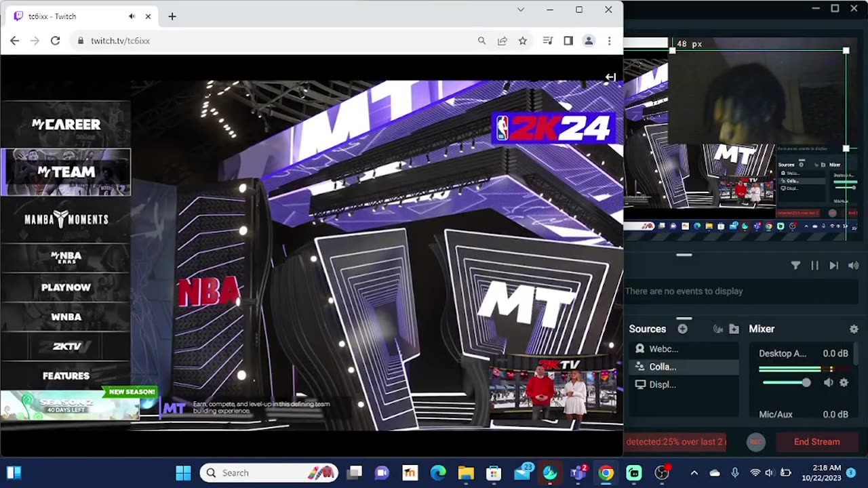Open Microsoft Edge from taskbar
The width and height of the screenshot is (868, 488).
438,473
